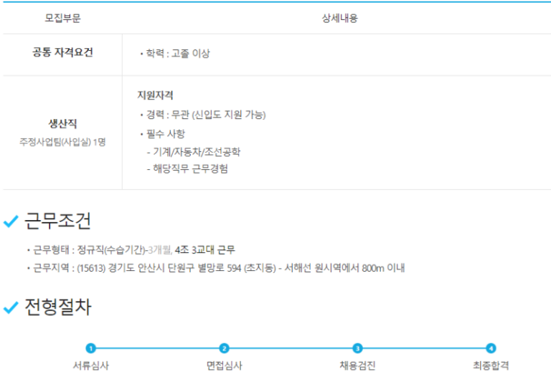Screen dimensions: 551x392
Task: Click the 최종합격 step label
Action: 491,365
